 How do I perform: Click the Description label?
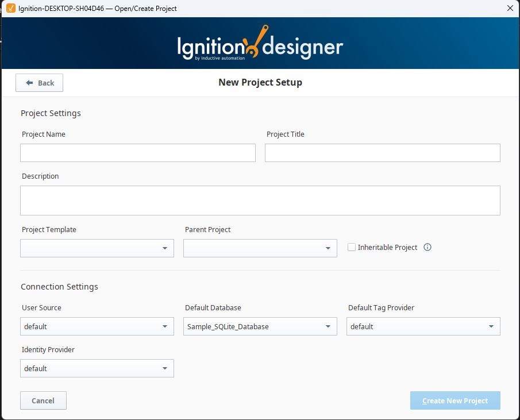pos(40,176)
